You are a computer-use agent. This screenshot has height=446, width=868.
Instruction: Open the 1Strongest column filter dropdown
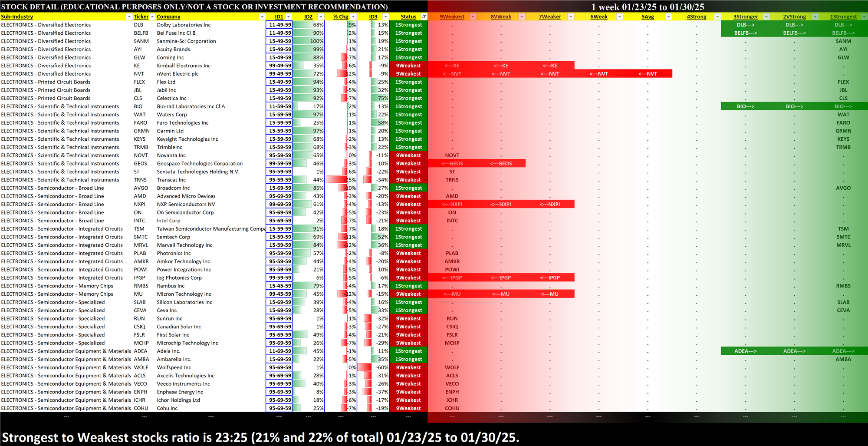(864, 17)
